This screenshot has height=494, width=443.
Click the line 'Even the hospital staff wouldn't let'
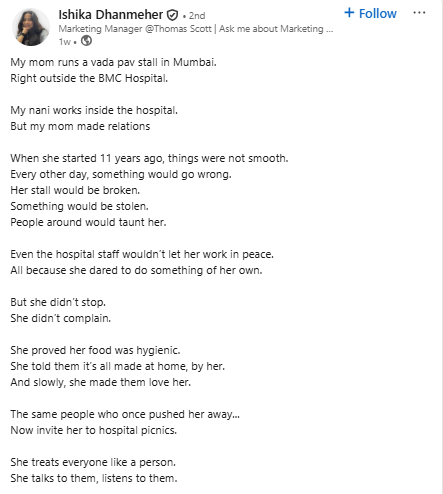(x=142, y=254)
